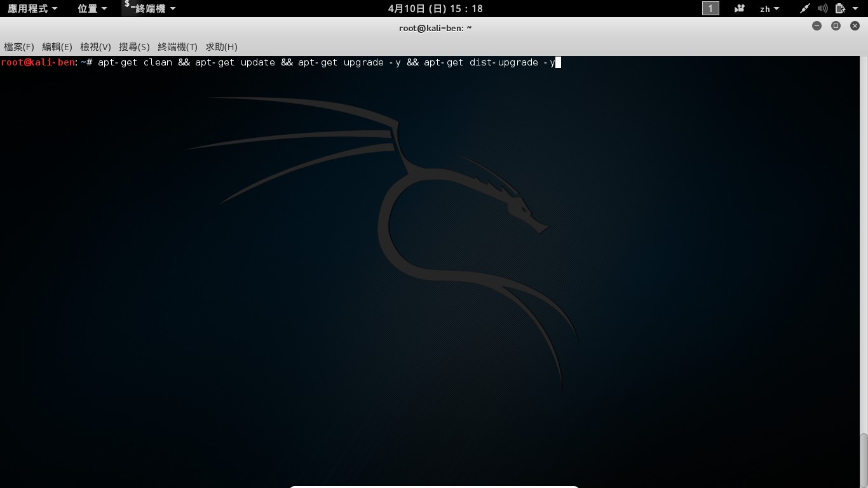Click the window title 'root@kali-ben: ~'
Image resolution: width=868 pixels, height=488 pixels.
[x=435, y=27]
